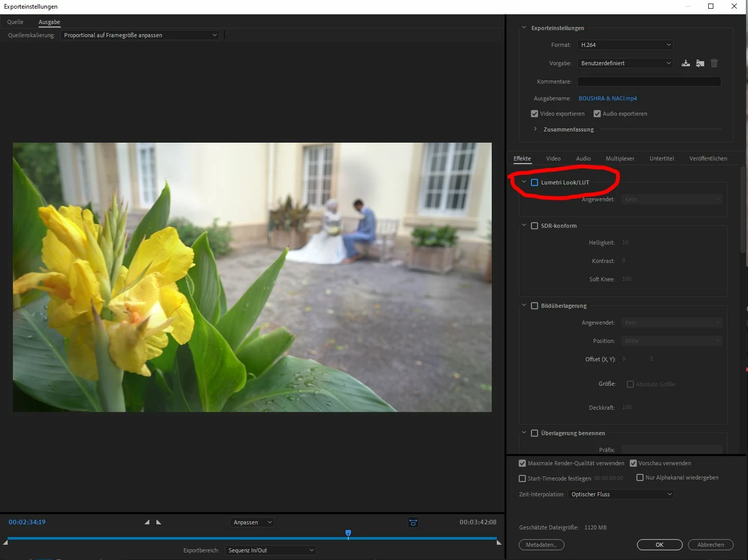Image resolution: width=748 pixels, height=560 pixels.
Task: Open the Zeit-Interpolation Optischer Fluss dropdown
Action: pyautogui.click(x=621, y=494)
